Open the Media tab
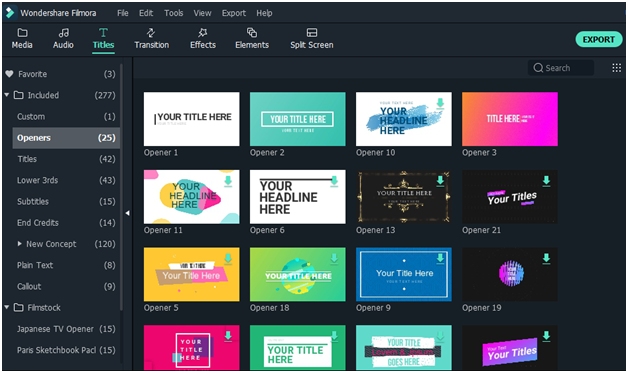 (x=22, y=38)
